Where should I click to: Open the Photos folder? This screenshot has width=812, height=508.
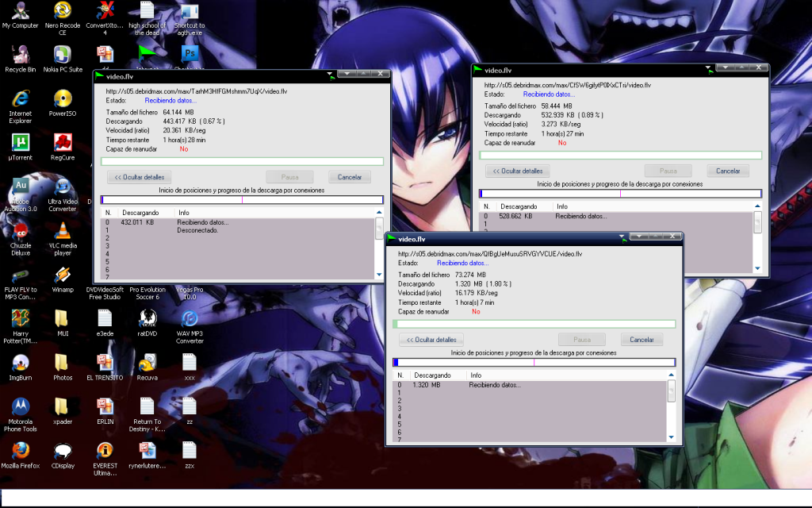click(x=63, y=368)
